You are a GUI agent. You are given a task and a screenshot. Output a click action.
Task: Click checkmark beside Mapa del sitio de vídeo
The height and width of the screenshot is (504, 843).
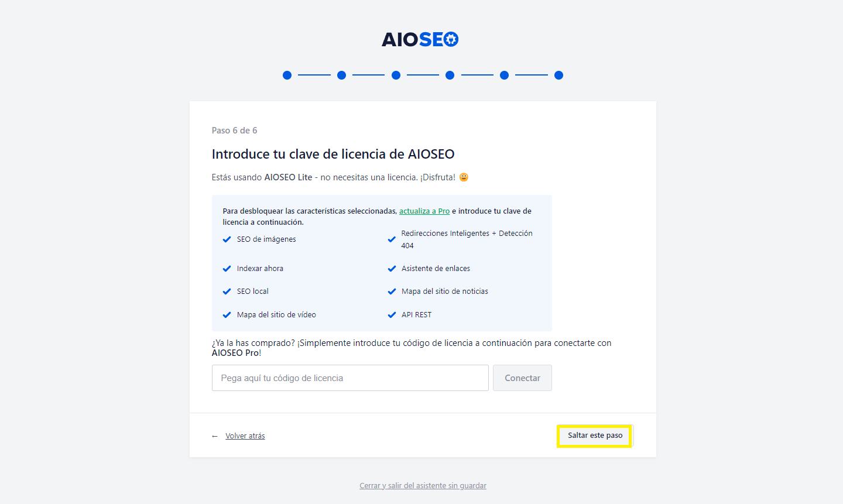(x=227, y=315)
